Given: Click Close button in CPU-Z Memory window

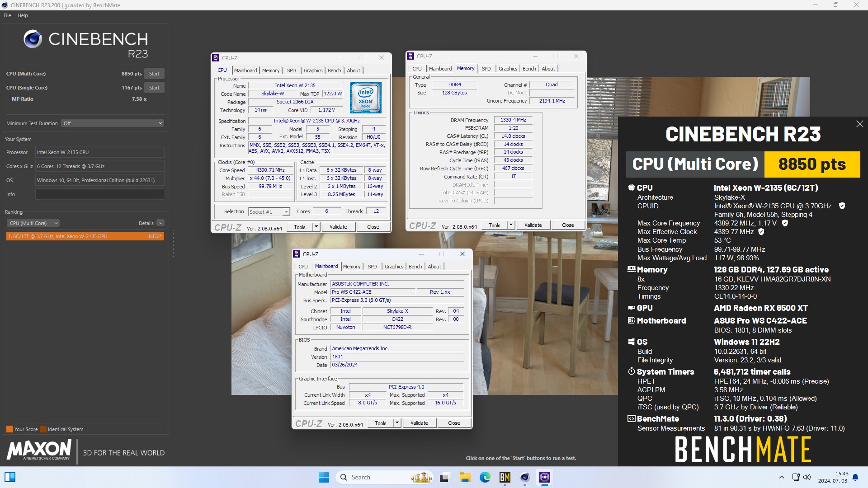Looking at the screenshot, I should coord(568,225).
